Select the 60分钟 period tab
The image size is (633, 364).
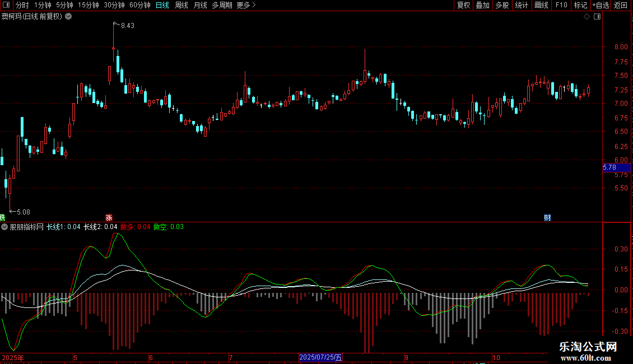[x=139, y=5]
